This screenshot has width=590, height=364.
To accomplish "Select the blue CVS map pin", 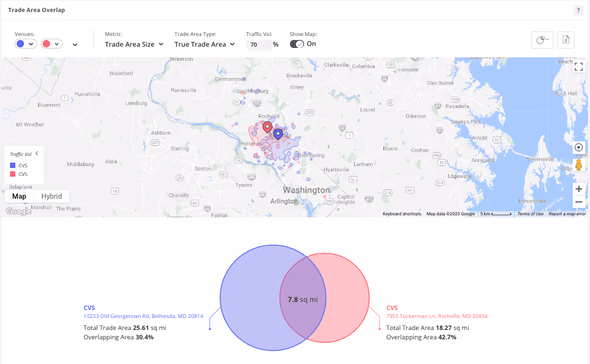I will point(278,133).
